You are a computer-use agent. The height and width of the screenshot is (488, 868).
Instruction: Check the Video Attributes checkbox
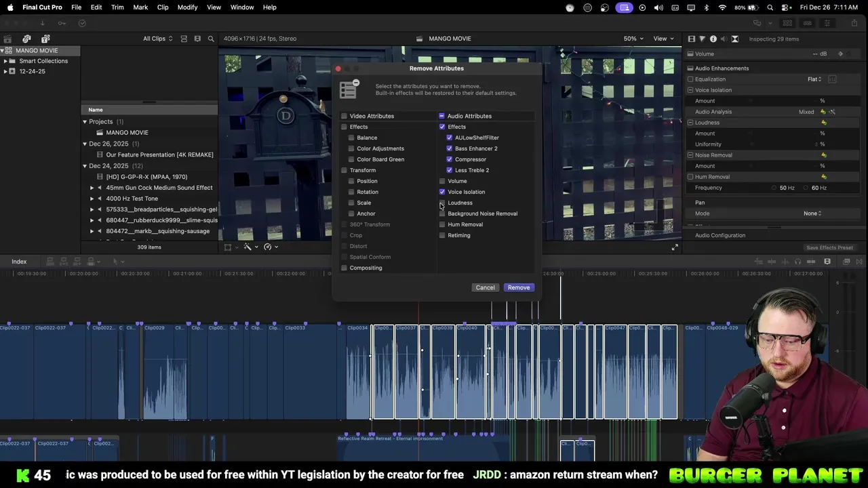(344, 116)
